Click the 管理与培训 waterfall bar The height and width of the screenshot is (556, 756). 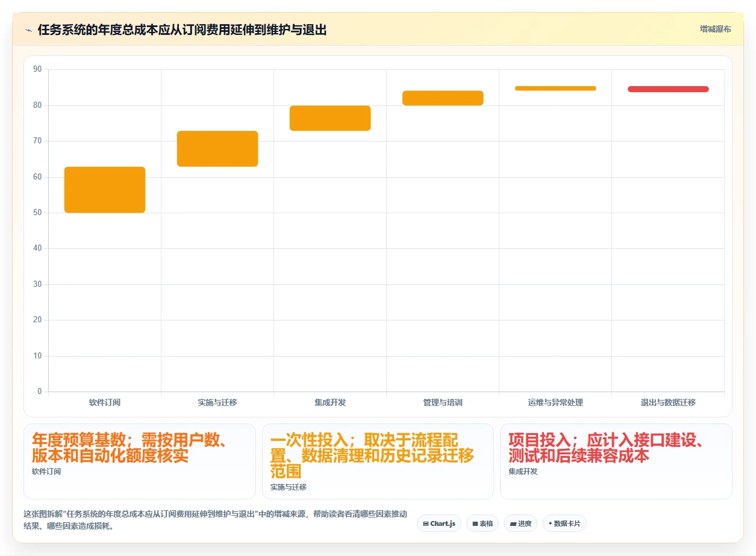pyautogui.click(x=443, y=98)
